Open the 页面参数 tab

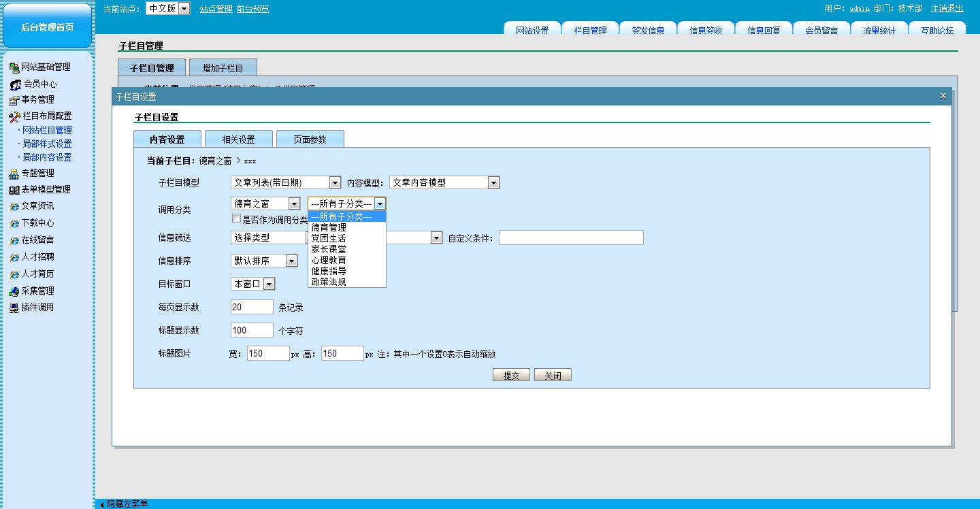(x=310, y=139)
